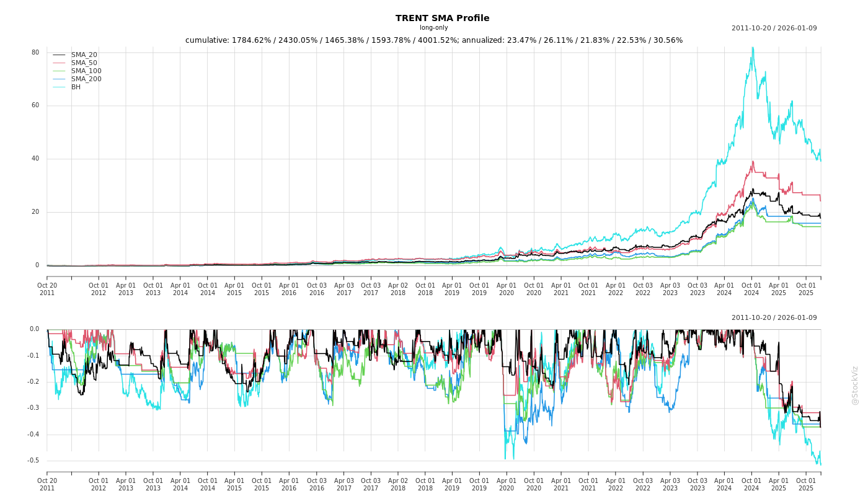Select the SMA_200 legend entry

click(86, 79)
